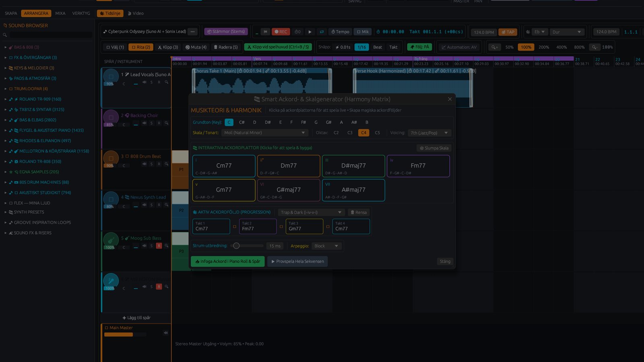Disarm record on Moog Sub Bass track
644x362 pixels.
click(159, 246)
